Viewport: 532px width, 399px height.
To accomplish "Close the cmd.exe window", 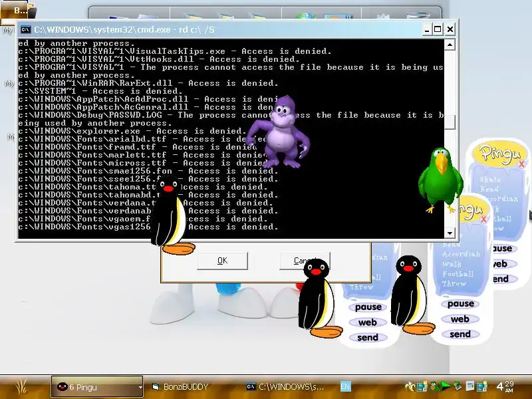I will point(450,29).
